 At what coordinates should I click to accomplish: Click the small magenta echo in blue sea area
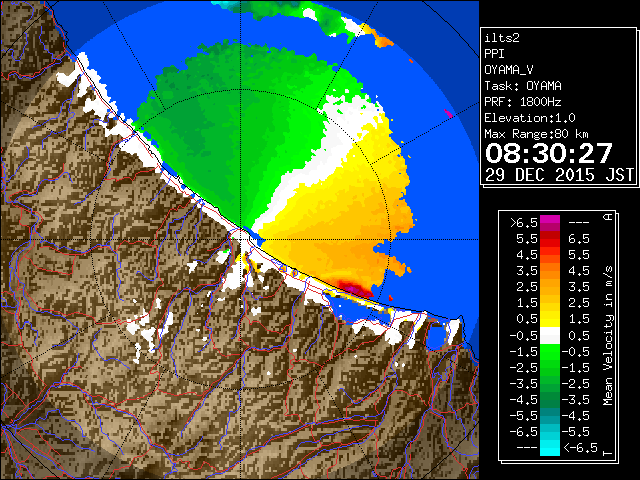[x=449, y=113]
